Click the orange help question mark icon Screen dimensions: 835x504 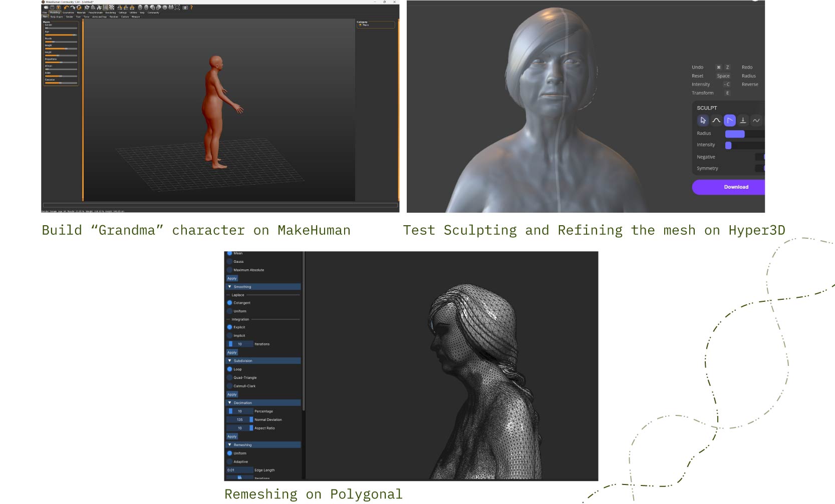click(191, 8)
